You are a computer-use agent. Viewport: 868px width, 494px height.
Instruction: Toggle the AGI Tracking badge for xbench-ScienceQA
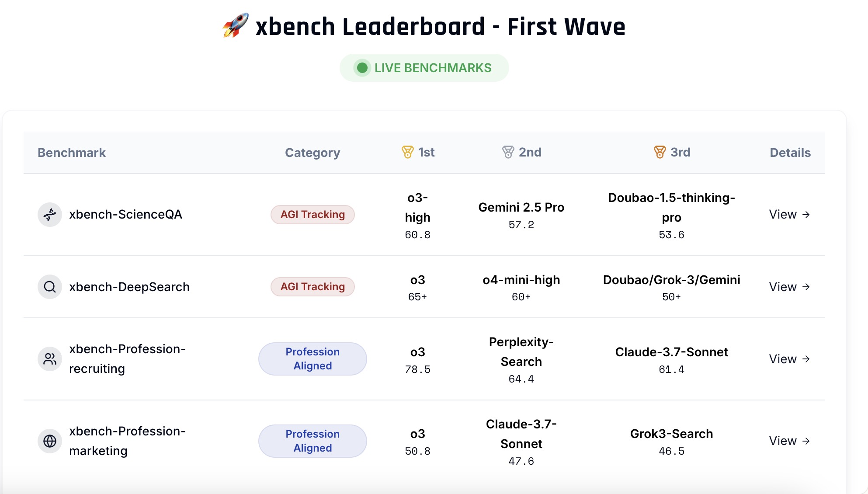pyautogui.click(x=312, y=214)
